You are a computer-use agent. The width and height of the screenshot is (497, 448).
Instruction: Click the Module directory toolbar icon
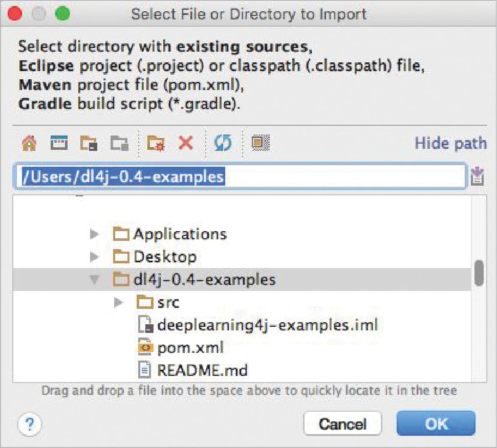pos(119,144)
